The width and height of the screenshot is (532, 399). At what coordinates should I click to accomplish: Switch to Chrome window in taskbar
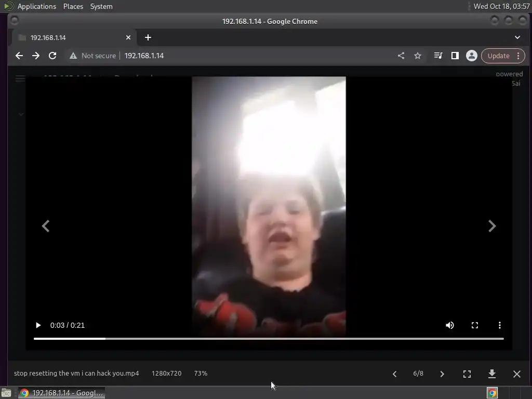tap(61, 393)
